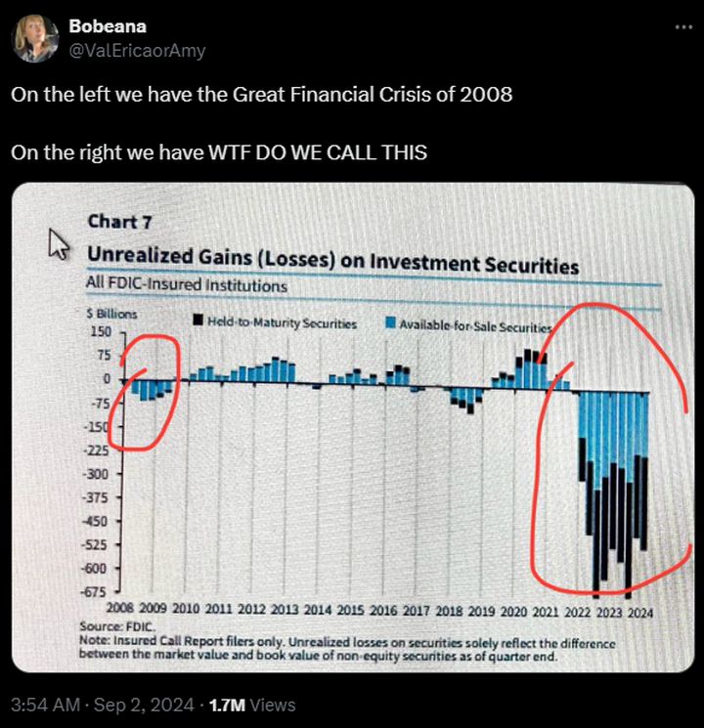Click the All FDIC-Insured Institutions subtitle

click(x=187, y=283)
